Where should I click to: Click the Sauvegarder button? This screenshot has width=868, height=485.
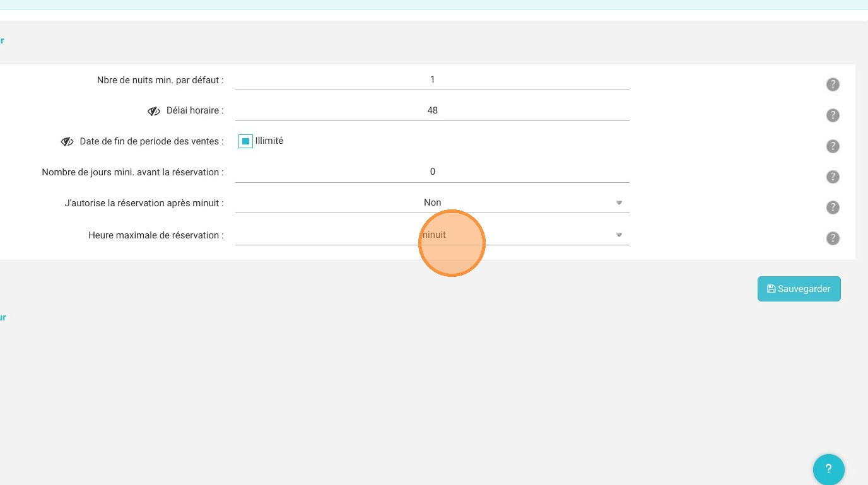[799, 289]
